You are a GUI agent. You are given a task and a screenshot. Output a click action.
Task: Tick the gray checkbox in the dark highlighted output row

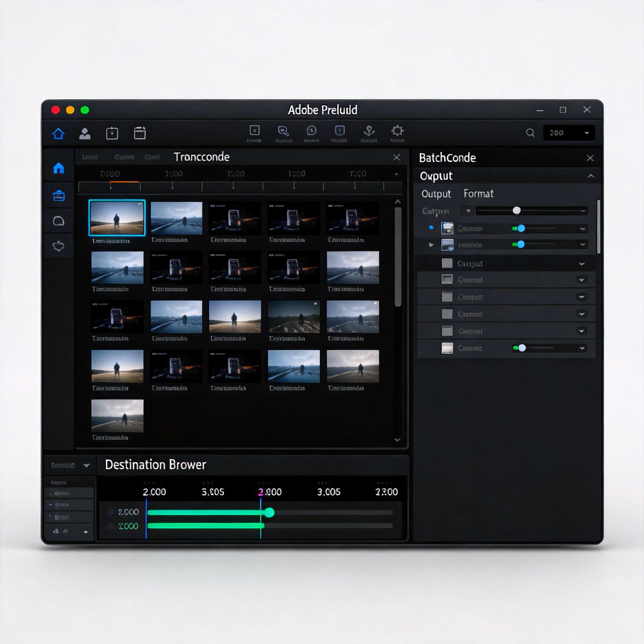pos(447,263)
